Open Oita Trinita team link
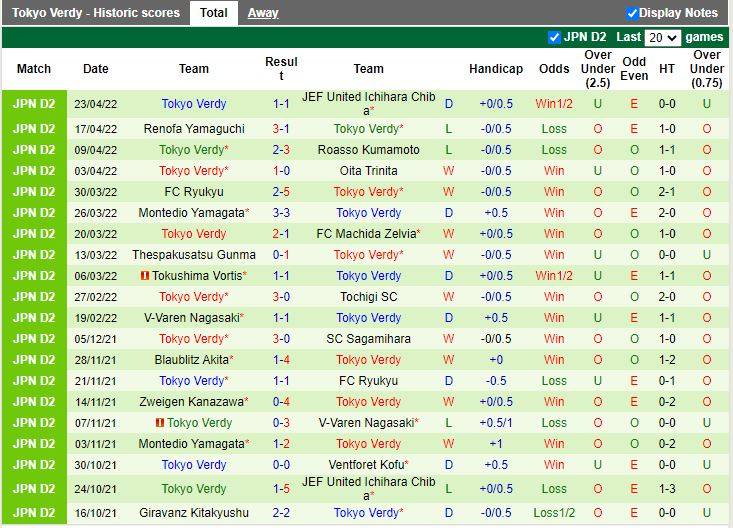 pyautogui.click(x=368, y=171)
